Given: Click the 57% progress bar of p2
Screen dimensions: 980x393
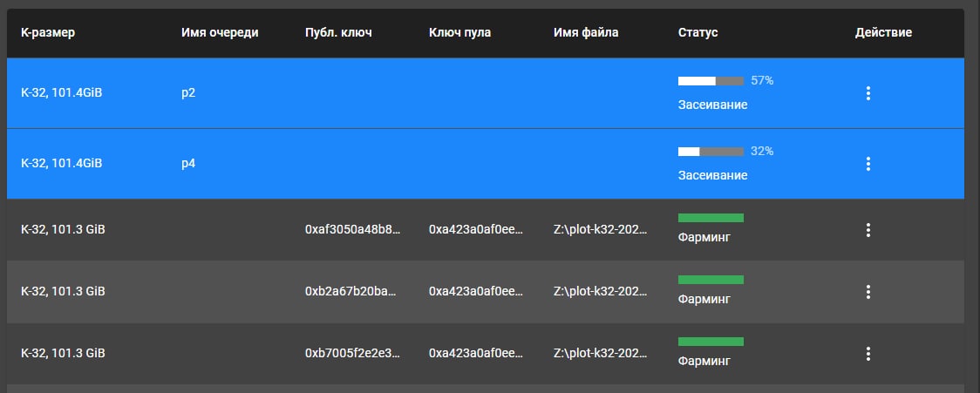Looking at the screenshot, I should [x=711, y=80].
